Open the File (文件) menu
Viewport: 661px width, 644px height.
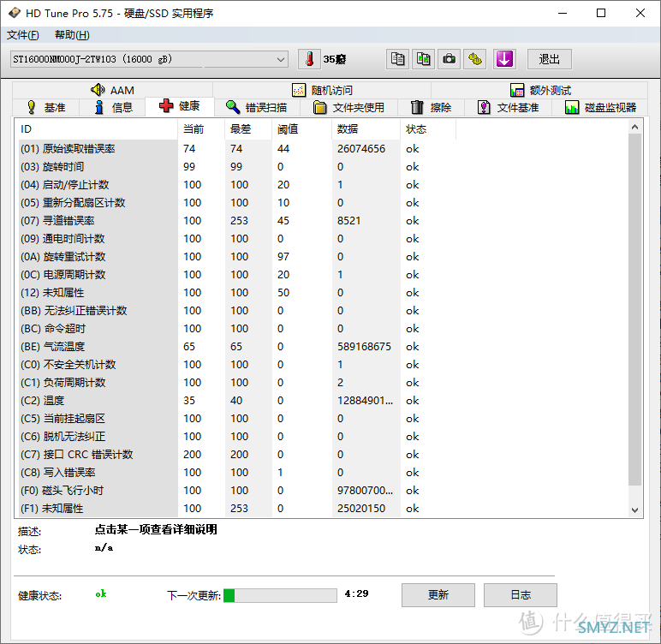(23, 35)
